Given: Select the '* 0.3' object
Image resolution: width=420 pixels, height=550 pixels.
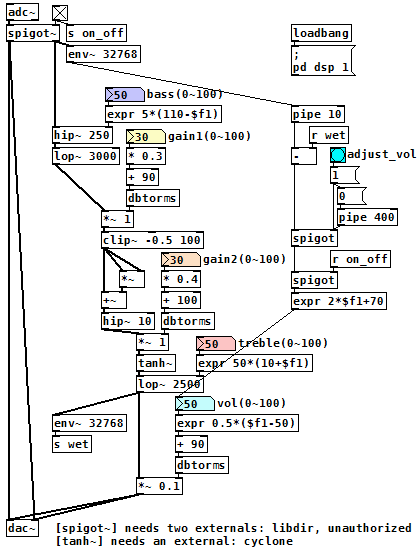Looking at the screenshot, I should click(x=146, y=156).
